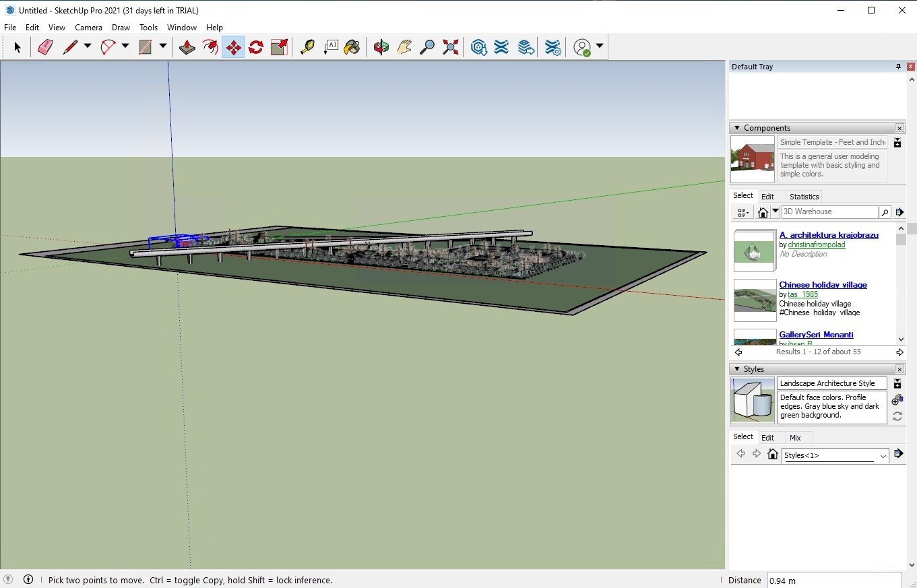The image size is (917, 588).
Task: Open the signed-in account icon
Action: (582, 47)
